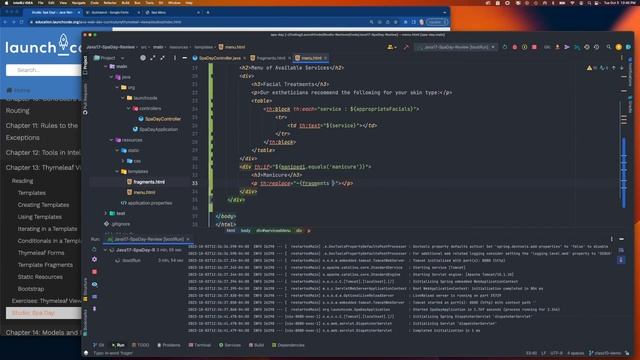Click the Run with Coverage icon

524,47
